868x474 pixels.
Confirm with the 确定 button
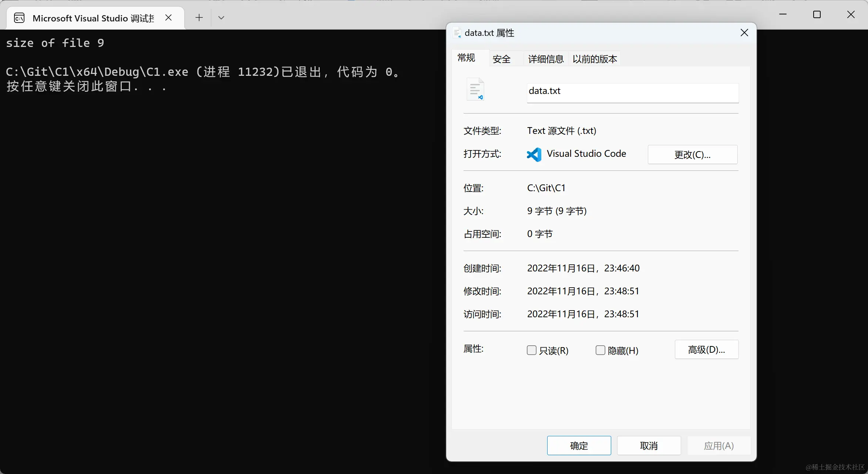coord(579,446)
